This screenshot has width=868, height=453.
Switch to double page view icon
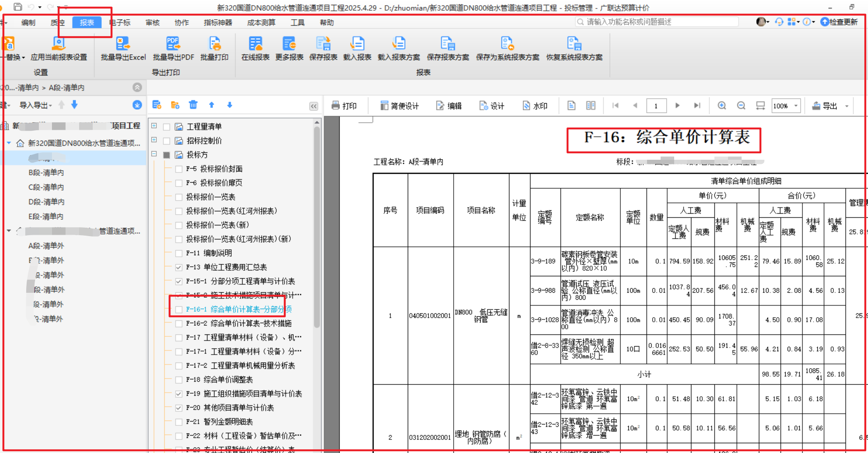[x=591, y=106]
